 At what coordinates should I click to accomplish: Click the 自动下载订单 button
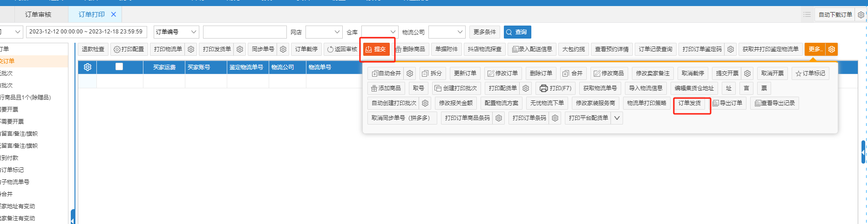[835, 15]
